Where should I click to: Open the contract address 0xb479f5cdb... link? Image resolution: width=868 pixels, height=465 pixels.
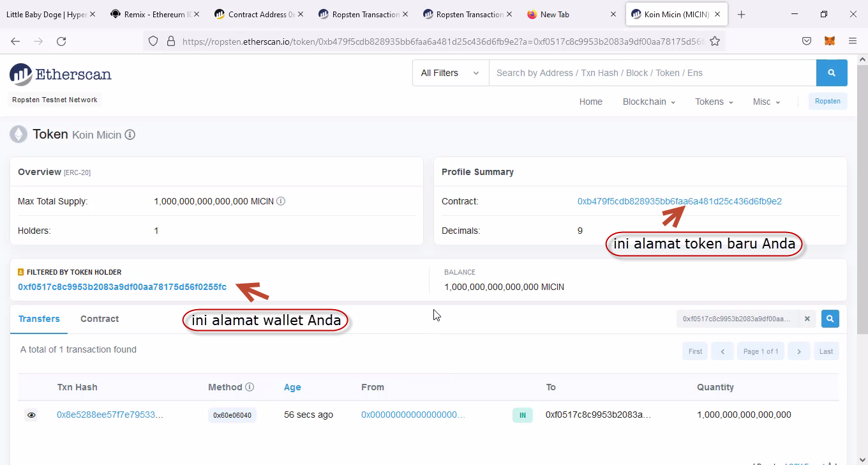(x=679, y=201)
